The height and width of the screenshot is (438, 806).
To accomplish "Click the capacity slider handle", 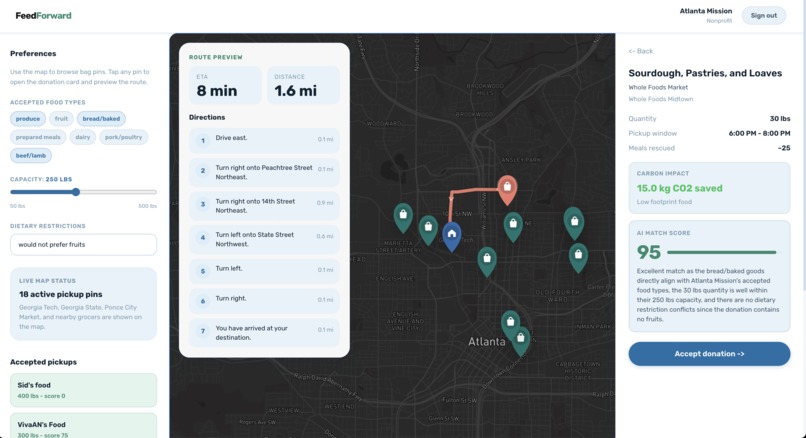I will (x=76, y=192).
